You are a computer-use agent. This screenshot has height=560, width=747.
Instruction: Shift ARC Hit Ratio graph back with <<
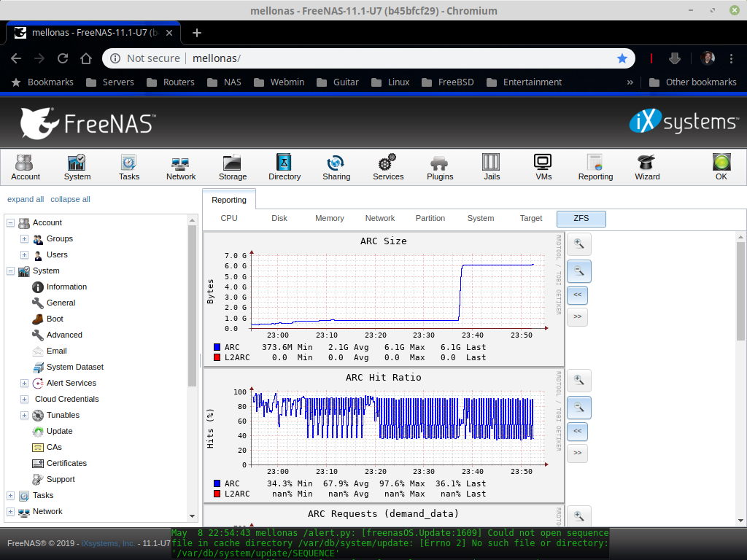578,431
